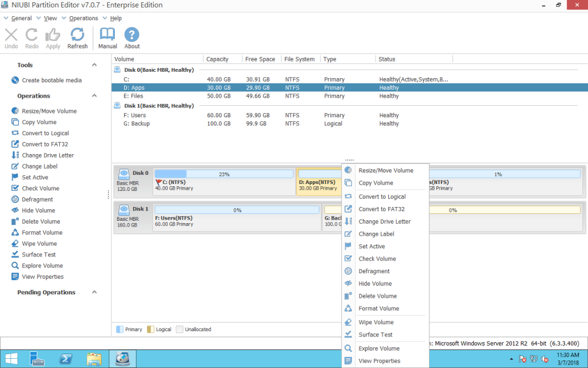Click the Apply toolbar button
The height and width of the screenshot is (368, 588).
pos(52,37)
